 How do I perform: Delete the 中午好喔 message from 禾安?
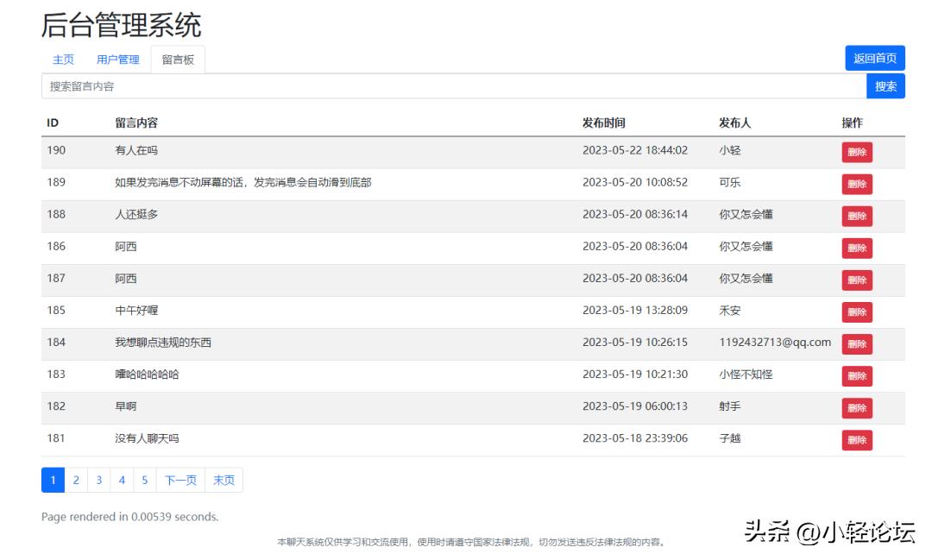pyautogui.click(x=856, y=311)
